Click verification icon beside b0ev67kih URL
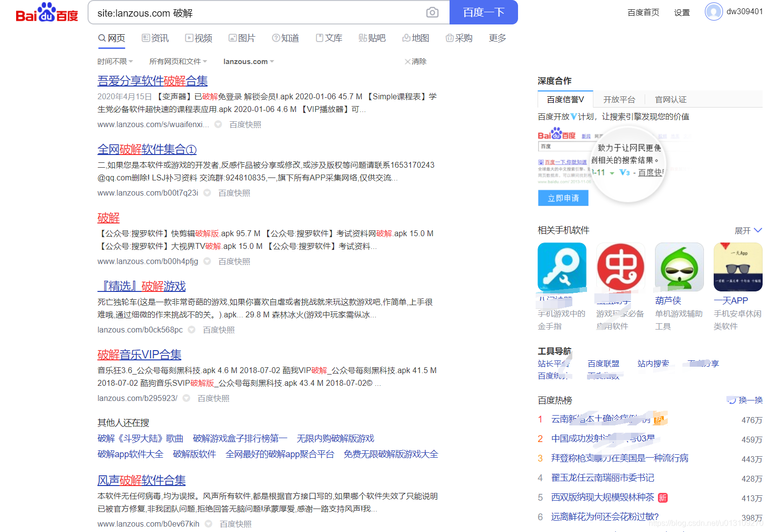 [x=208, y=524]
